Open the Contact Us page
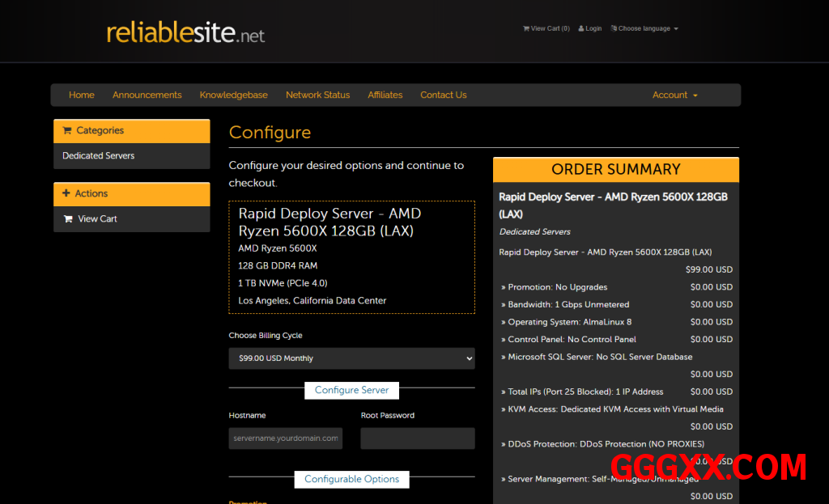Viewport: 829px width, 504px height. [x=443, y=95]
